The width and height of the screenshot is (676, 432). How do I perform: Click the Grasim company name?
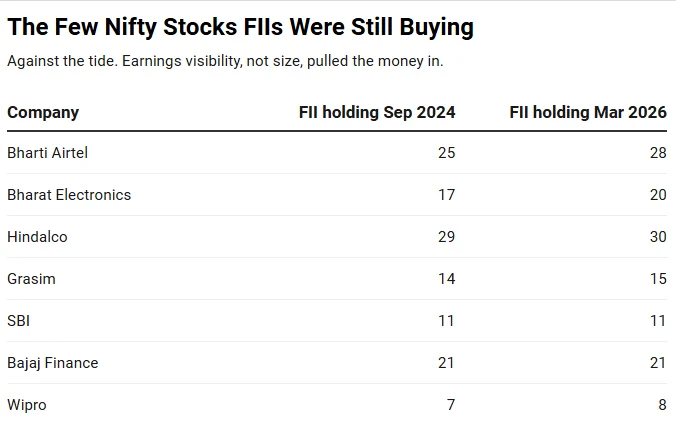click(x=31, y=279)
